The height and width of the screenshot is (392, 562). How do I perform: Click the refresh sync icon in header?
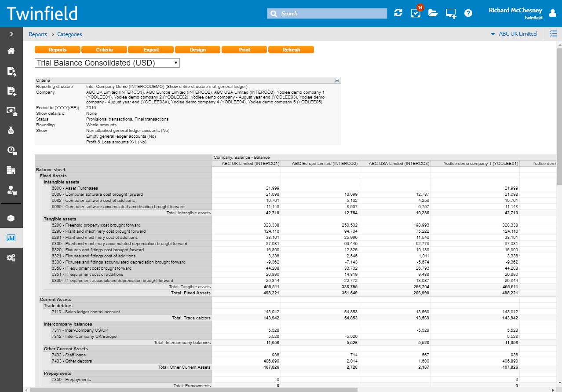tap(398, 13)
